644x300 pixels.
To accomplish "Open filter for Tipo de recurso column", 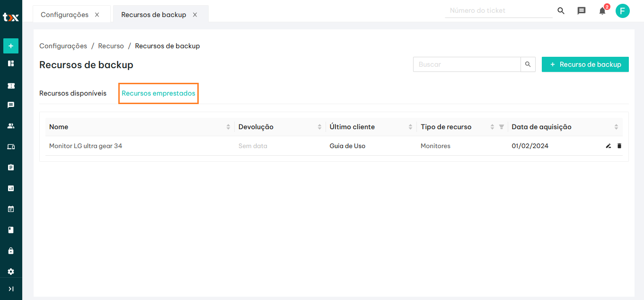I will 502,127.
